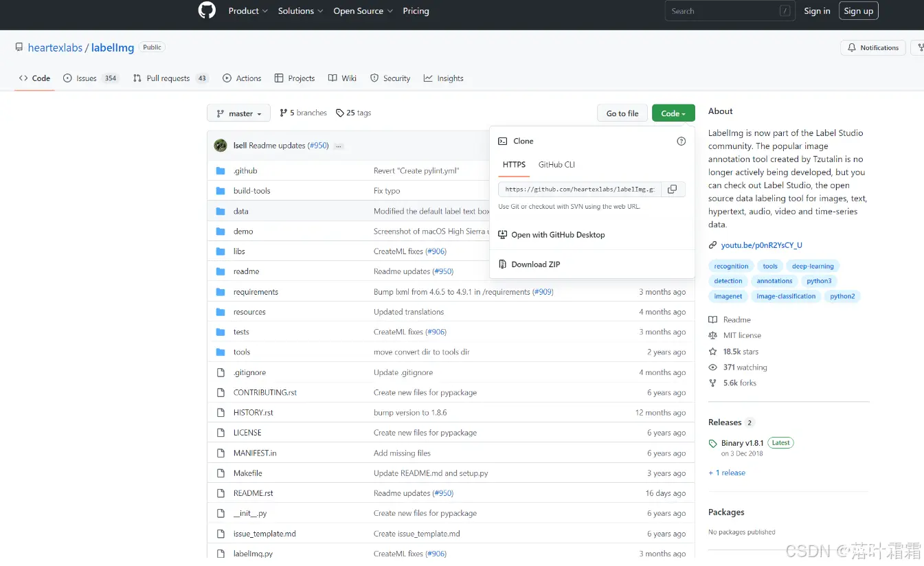
Task: Click the .gitignore file icon
Action: (221, 372)
